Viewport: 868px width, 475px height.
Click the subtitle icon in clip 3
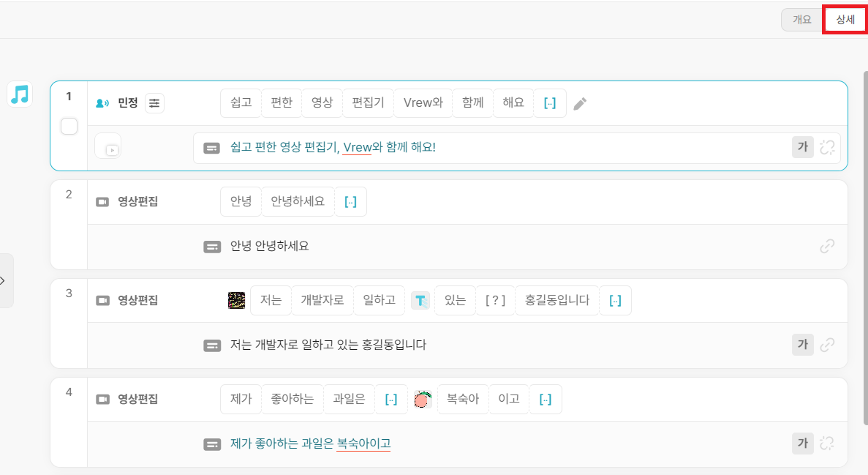point(212,345)
